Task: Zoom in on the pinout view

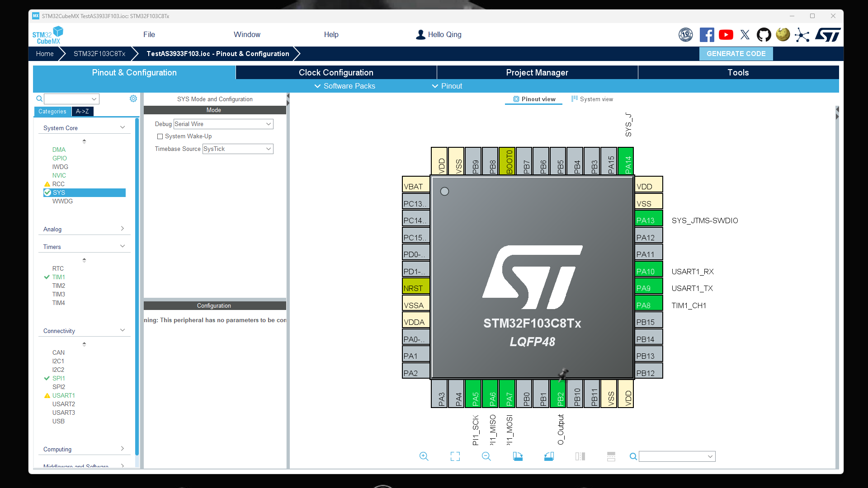Action: [x=424, y=456]
